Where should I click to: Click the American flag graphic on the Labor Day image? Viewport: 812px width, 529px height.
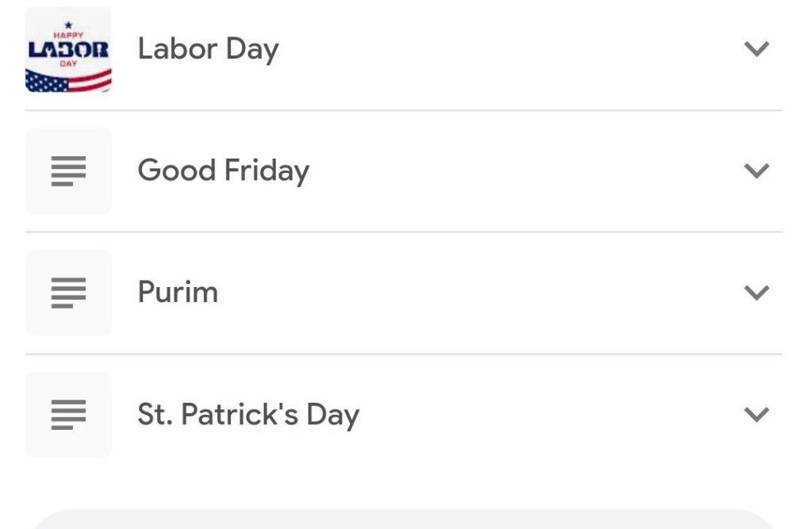pos(68,81)
